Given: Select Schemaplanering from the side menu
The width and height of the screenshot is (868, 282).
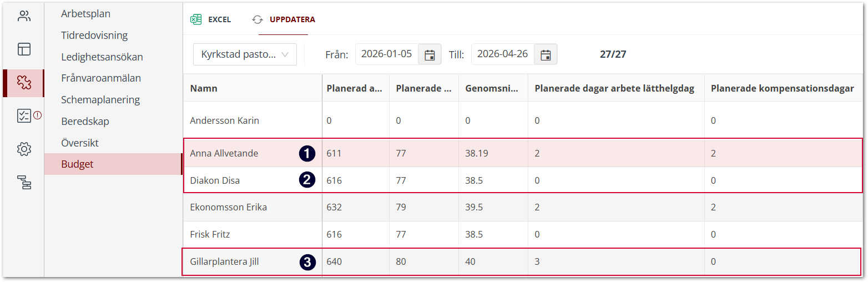Looking at the screenshot, I should click(x=100, y=100).
